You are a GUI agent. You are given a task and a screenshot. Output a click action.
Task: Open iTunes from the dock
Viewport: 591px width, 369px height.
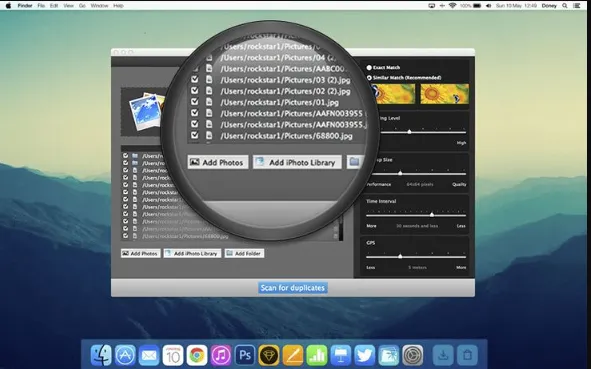click(x=220, y=355)
